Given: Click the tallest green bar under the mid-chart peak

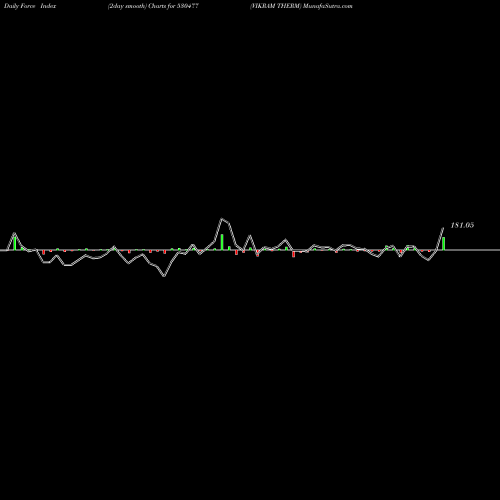Looking at the screenshot, I should point(222,242).
